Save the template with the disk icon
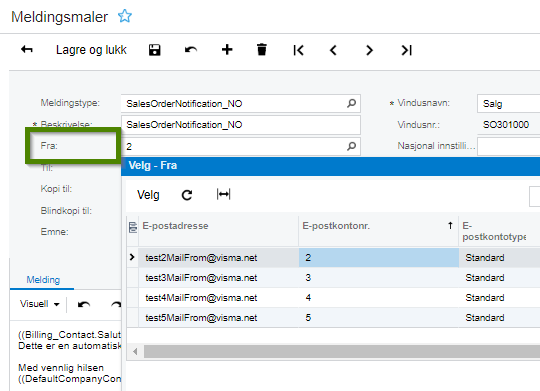 click(155, 50)
